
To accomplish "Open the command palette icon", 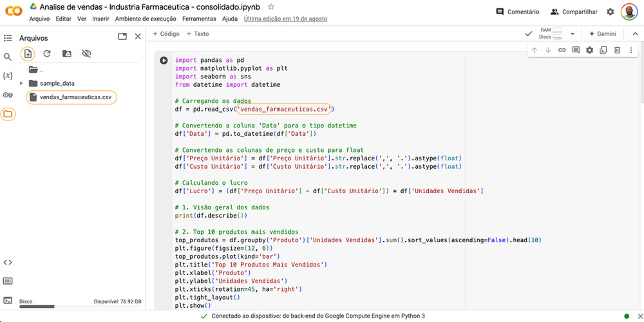I will (8, 281).
